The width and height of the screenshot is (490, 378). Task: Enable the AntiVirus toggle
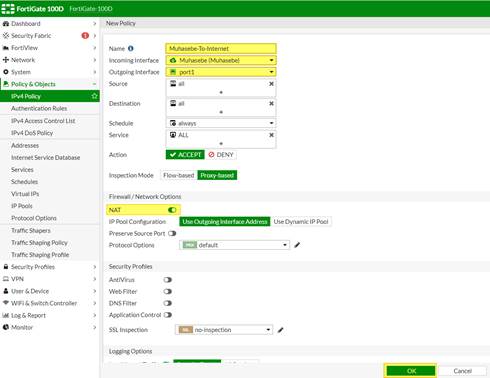pyautogui.click(x=168, y=280)
